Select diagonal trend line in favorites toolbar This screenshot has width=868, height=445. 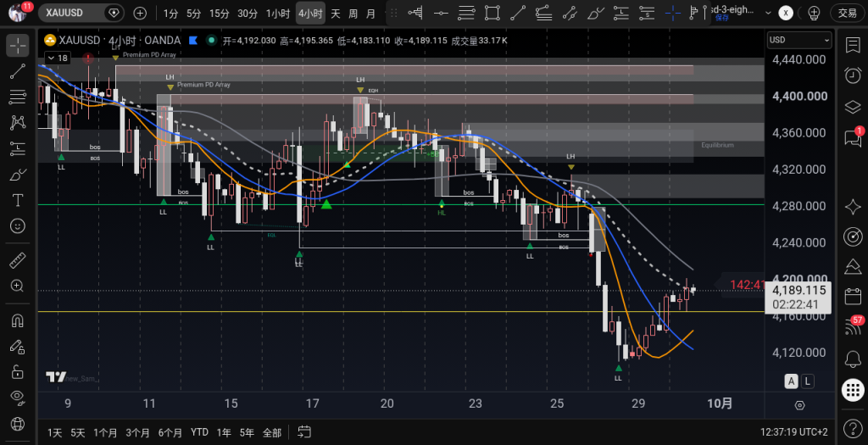(x=518, y=14)
